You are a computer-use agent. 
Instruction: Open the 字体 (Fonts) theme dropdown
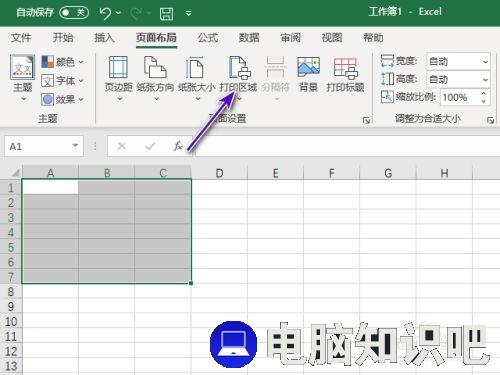tap(62, 81)
